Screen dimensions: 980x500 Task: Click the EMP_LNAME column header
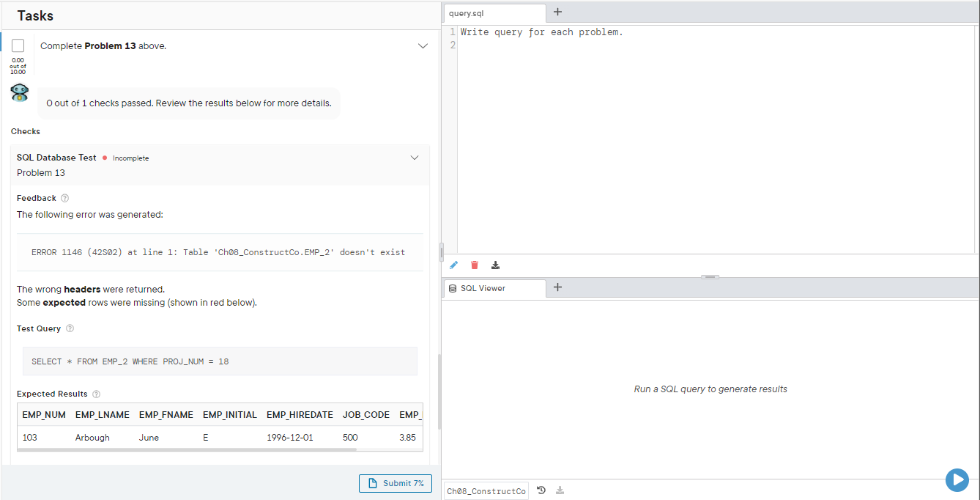pos(103,414)
